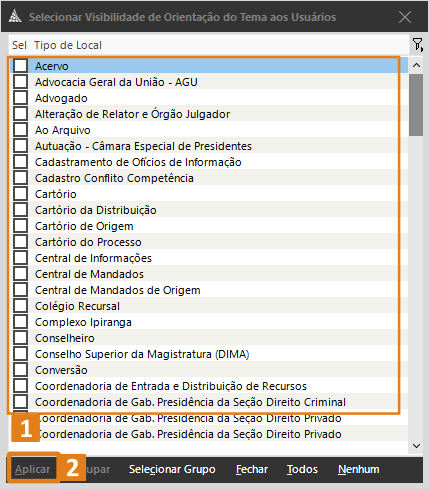The width and height of the screenshot is (429, 489).
Task: Deselect all with the Nenhum button
Action: (358, 469)
